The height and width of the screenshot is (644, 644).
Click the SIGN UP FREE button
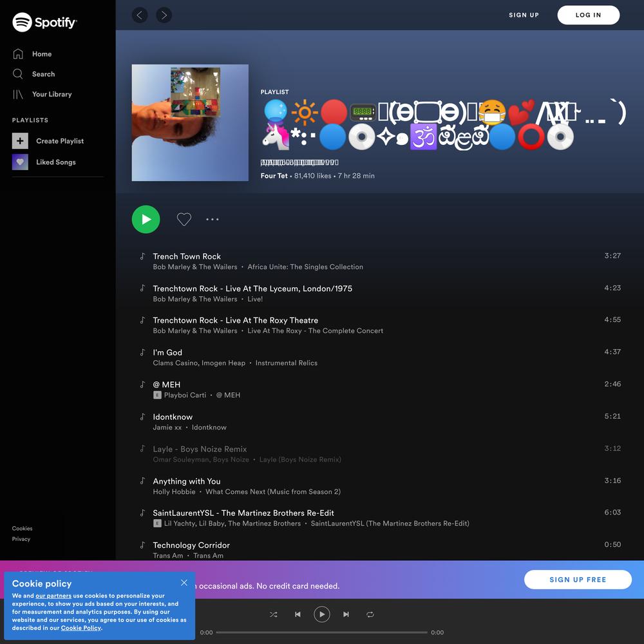tap(578, 580)
